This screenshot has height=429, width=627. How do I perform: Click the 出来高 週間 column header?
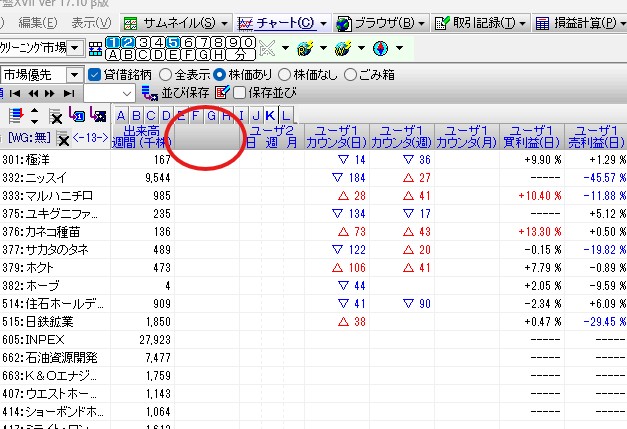tap(142, 137)
